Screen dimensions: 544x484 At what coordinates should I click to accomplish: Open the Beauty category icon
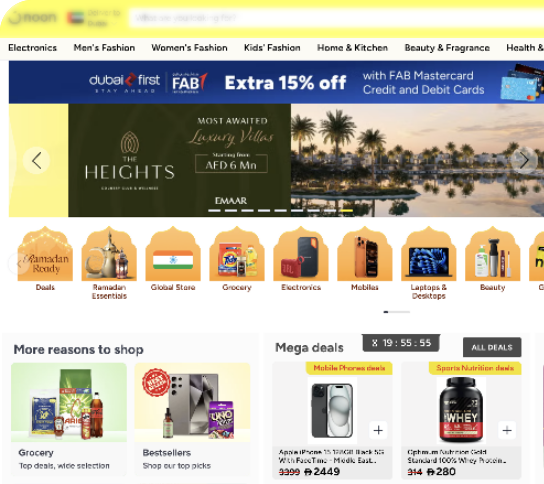pos(493,254)
